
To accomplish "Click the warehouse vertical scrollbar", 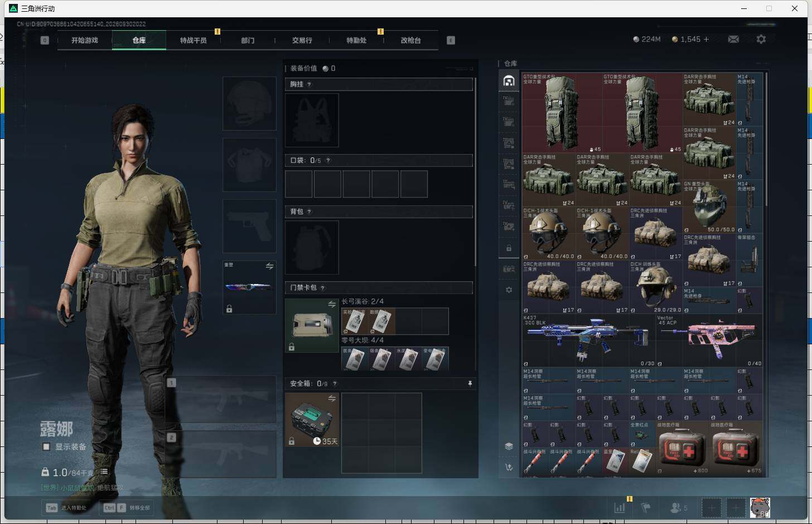I will click(x=767, y=139).
